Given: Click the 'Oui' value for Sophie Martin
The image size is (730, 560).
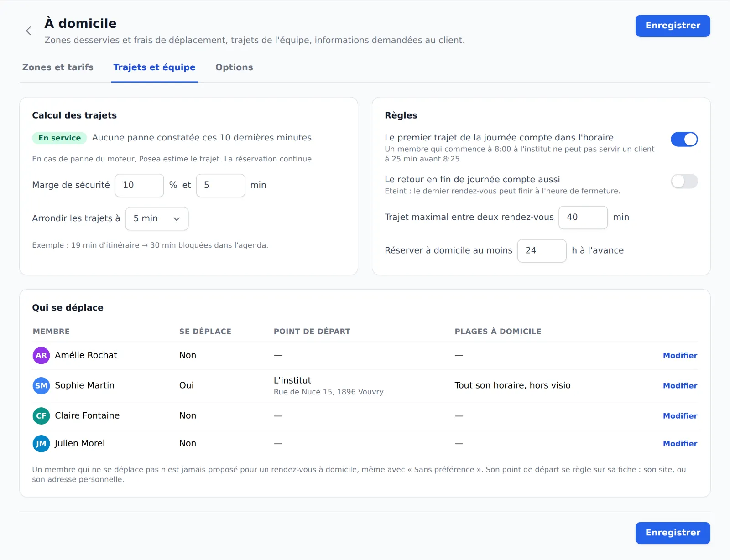Looking at the screenshot, I should (187, 386).
